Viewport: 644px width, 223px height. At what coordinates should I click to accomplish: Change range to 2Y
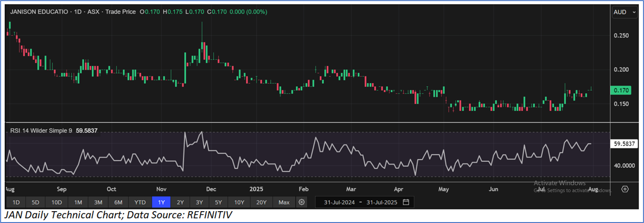point(180,202)
